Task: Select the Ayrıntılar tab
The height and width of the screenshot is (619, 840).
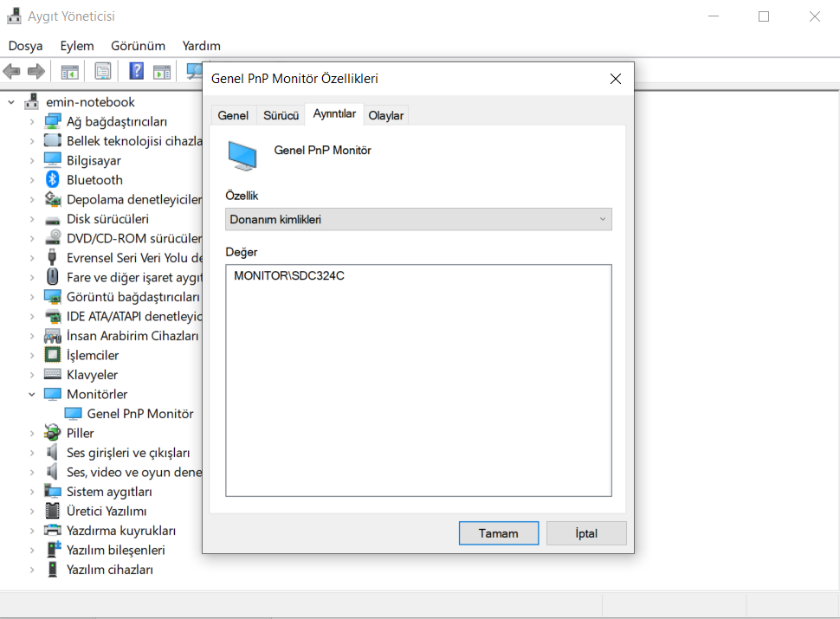Action: coord(334,114)
